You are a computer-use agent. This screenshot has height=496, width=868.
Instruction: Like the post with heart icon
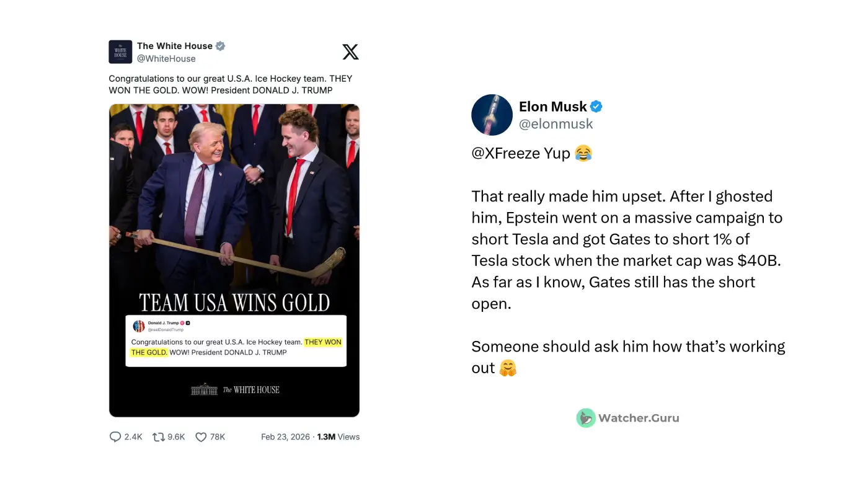tap(201, 437)
